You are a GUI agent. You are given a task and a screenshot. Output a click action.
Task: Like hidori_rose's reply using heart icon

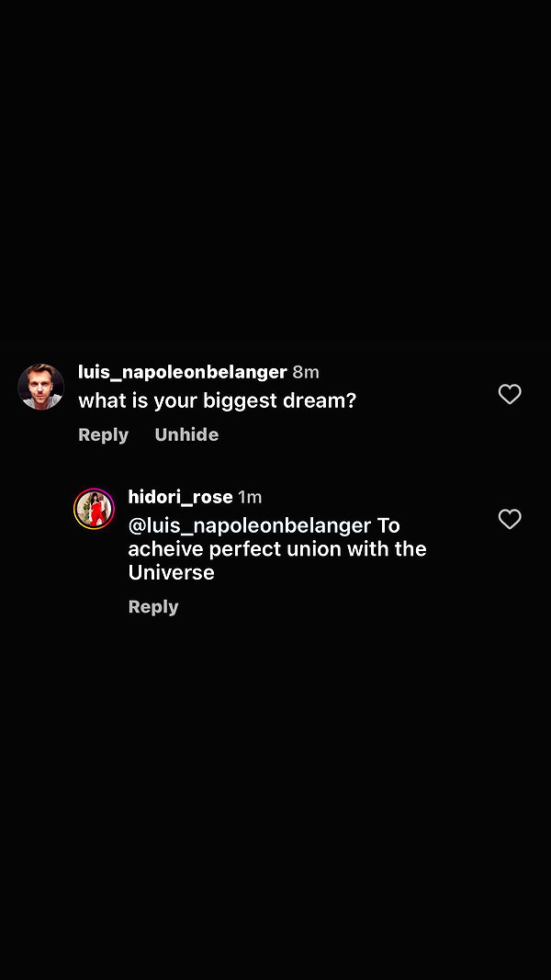pos(510,519)
